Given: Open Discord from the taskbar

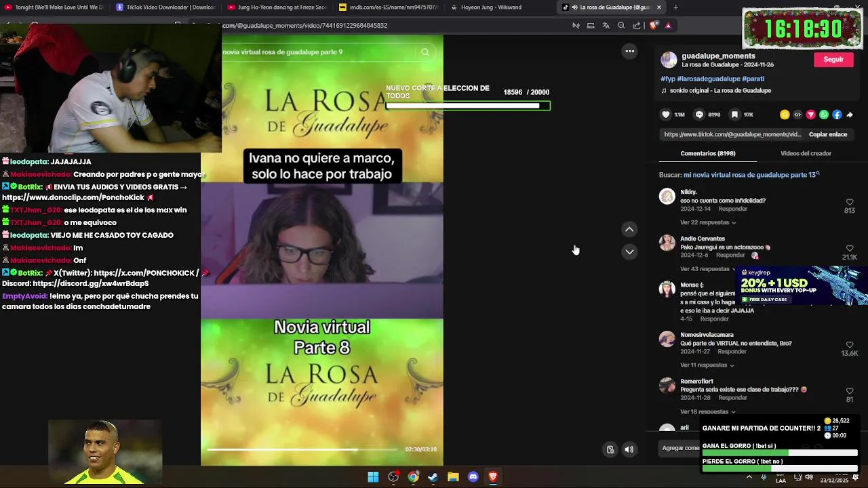Looking at the screenshot, I should (x=473, y=477).
